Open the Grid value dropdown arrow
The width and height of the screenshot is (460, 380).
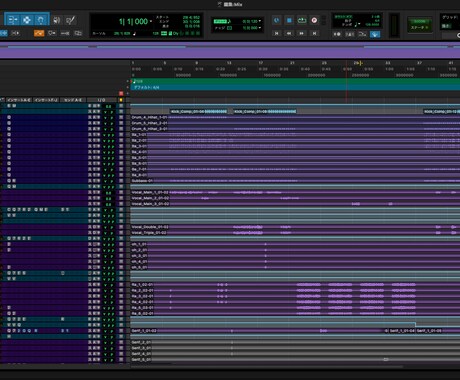260,21
